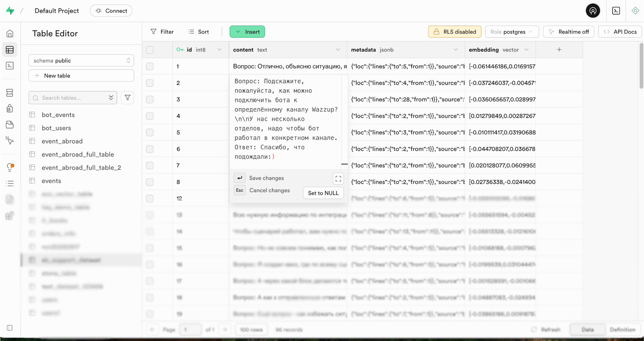Expand the cell editor to full screen
The image size is (644, 341).
[x=338, y=179]
